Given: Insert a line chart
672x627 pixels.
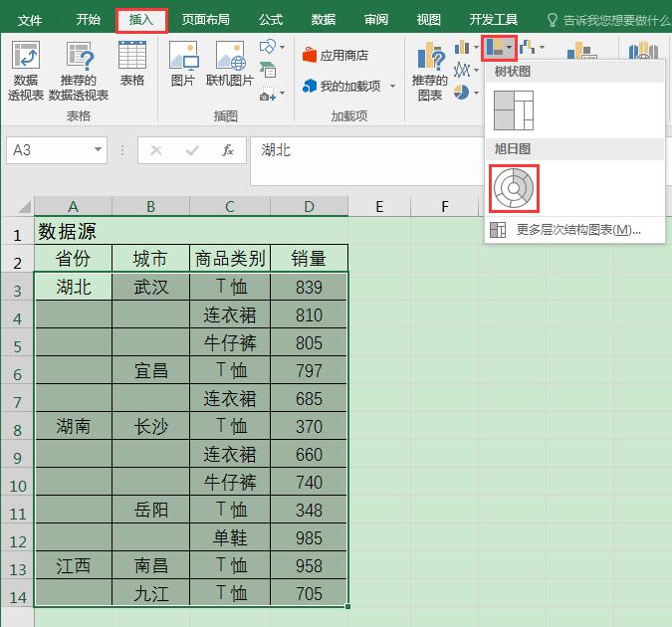Looking at the screenshot, I should click(x=462, y=70).
